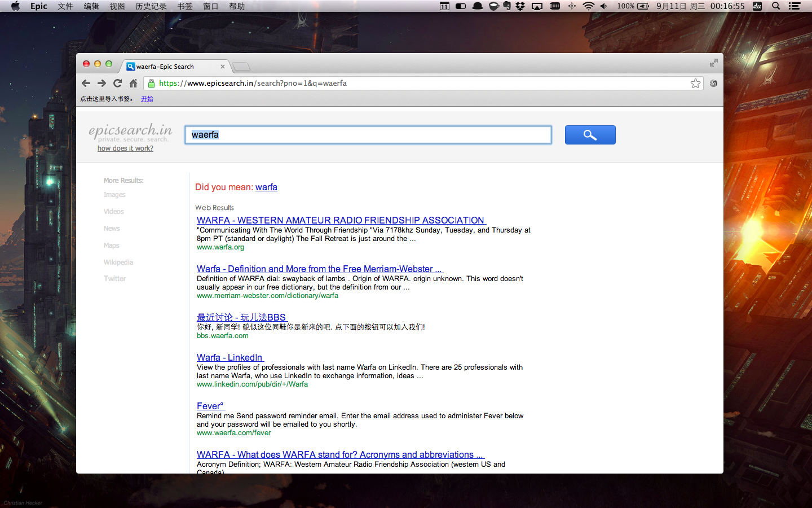Close the waerfa-Epic Search tab
812x508 pixels.
pos(223,67)
